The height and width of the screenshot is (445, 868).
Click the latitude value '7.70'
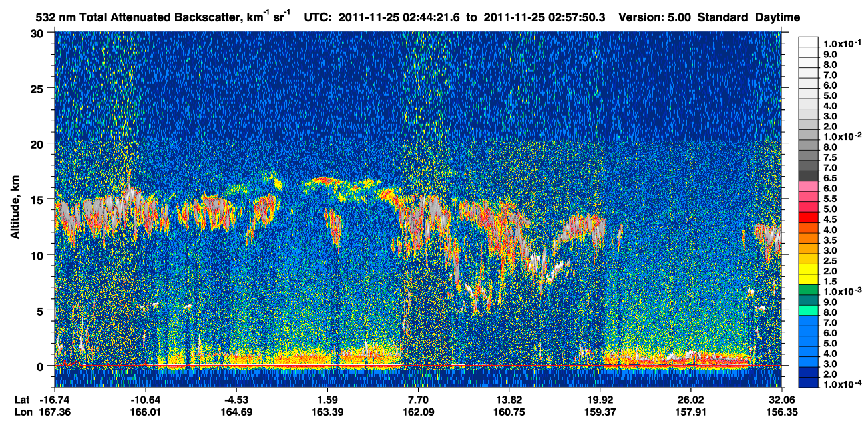(x=418, y=399)
